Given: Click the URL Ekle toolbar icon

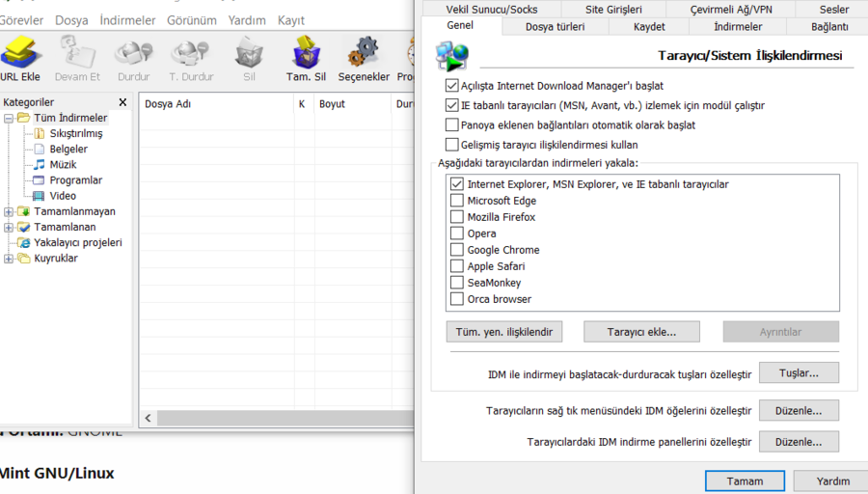Looking at the screenshot, I should tap(21, 52).
